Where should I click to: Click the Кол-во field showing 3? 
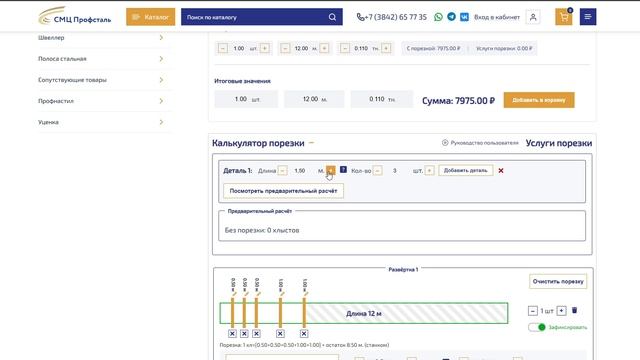[395, 171]
